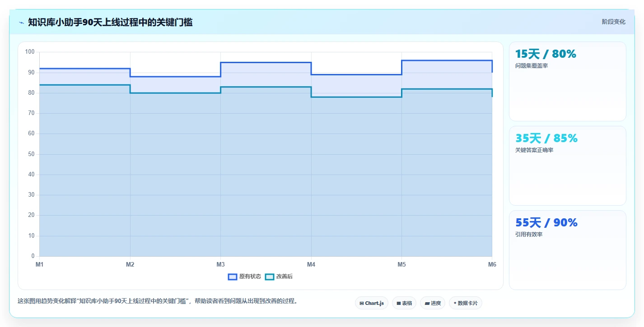Click the description text below the chart
Image resolution: width=644 pixels, height=327 pixels.
[x=159, y=301]
